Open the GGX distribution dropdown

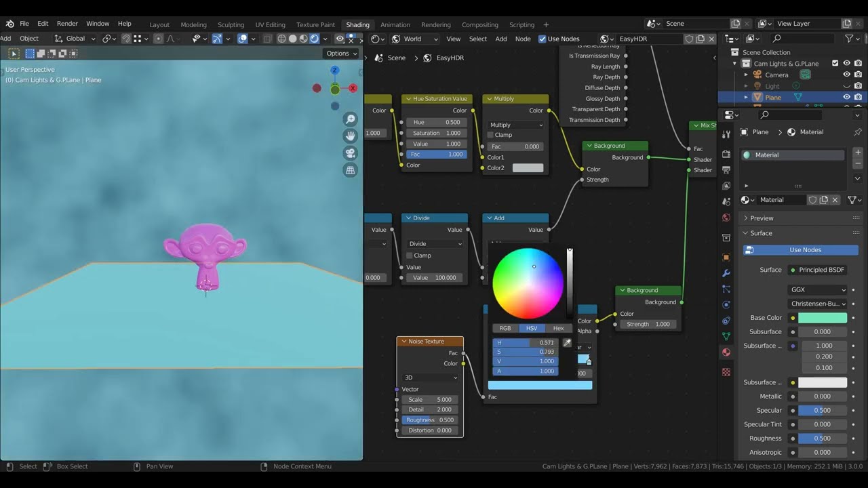817,289
